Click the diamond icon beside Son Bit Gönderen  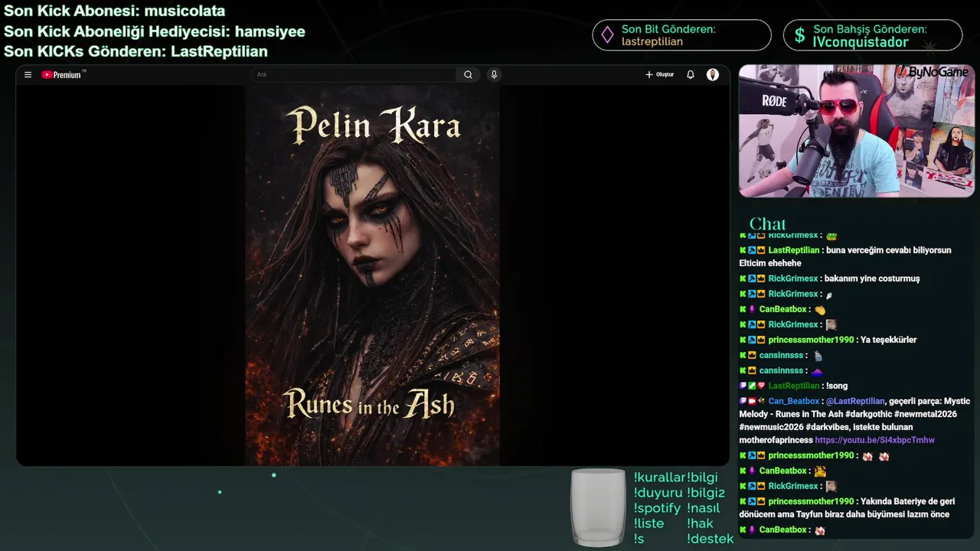coord(607,35)
